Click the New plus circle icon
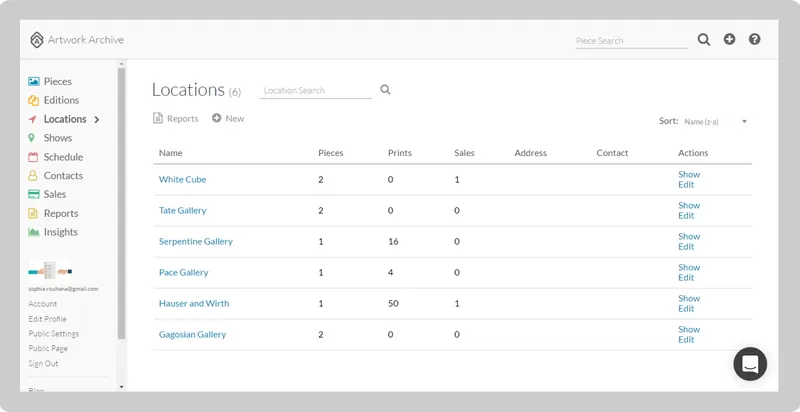Image resolution: width=800 pixels, height=412 pixels. pos(216,118)
